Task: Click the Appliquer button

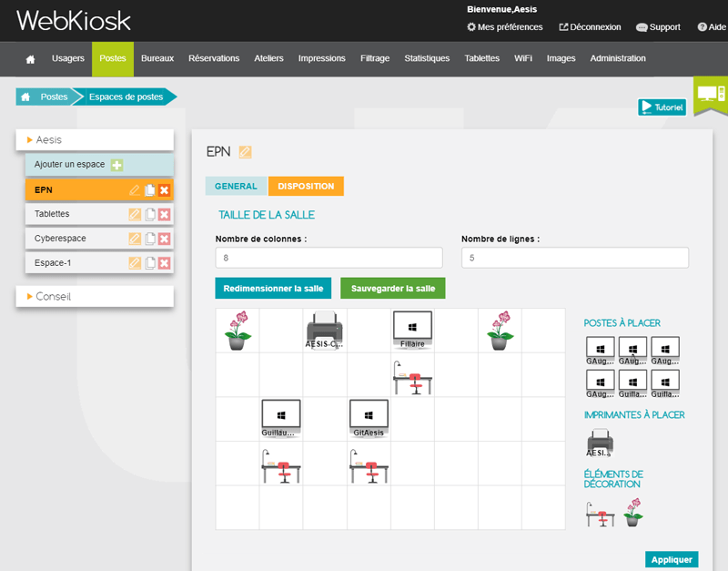Action: pos(672,560)
